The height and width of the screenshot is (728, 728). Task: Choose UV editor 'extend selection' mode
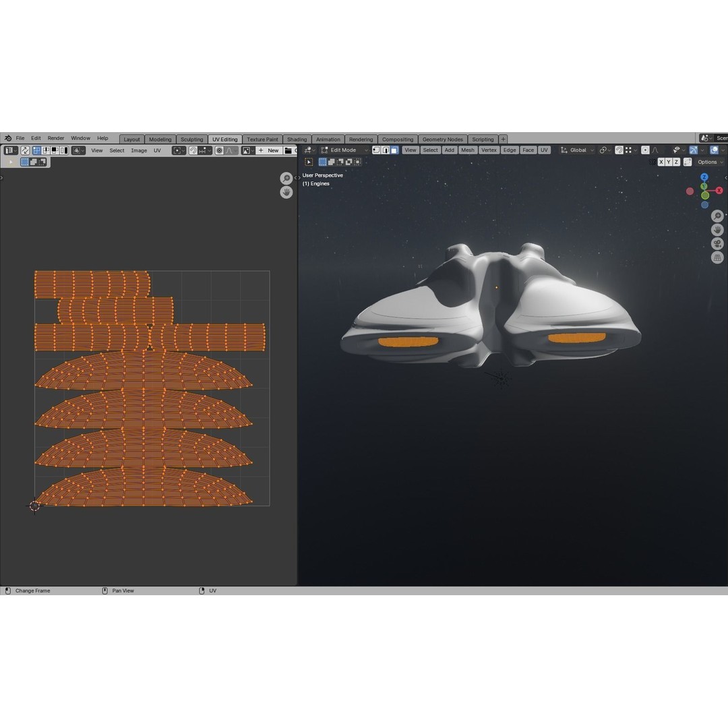click(34, 162)
